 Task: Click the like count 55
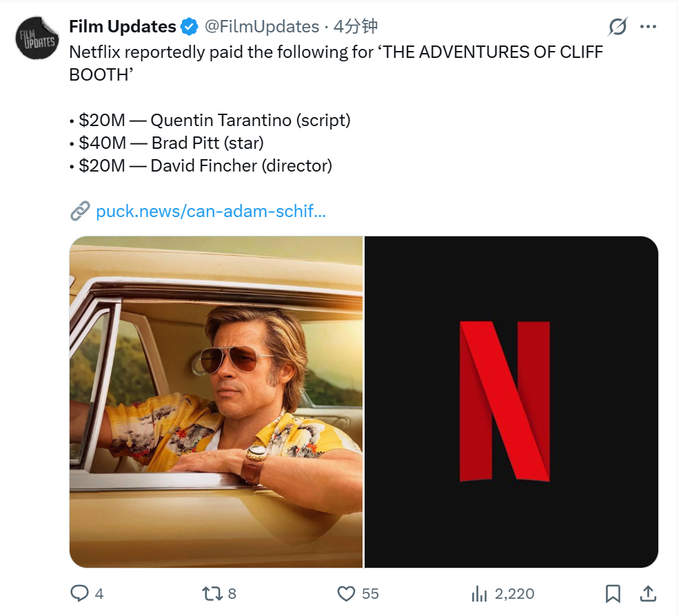[x=370, y=593]
